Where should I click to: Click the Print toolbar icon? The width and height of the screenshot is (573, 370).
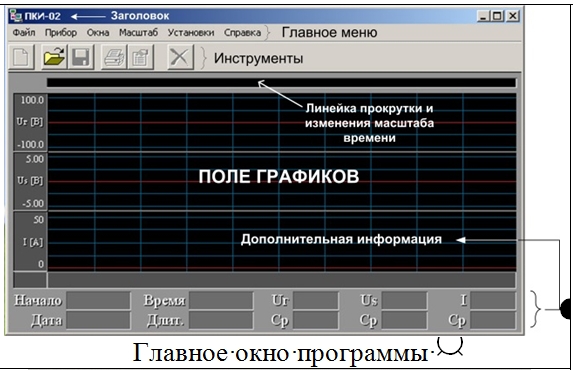tap(114, 57)
